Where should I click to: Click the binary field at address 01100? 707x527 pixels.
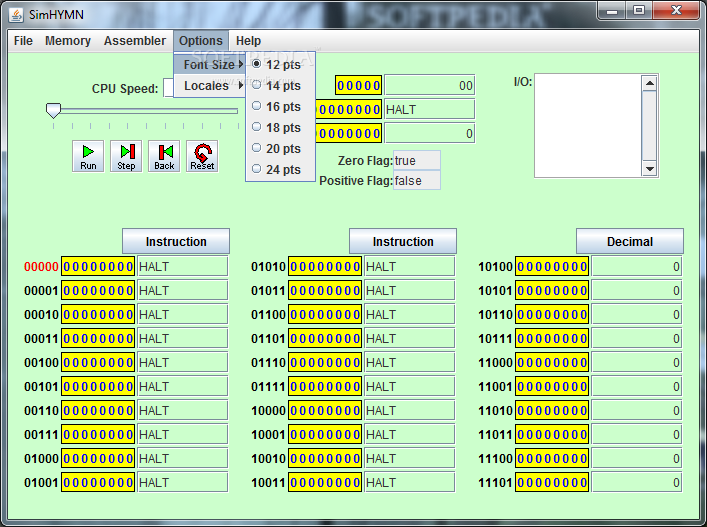(325, 314)
